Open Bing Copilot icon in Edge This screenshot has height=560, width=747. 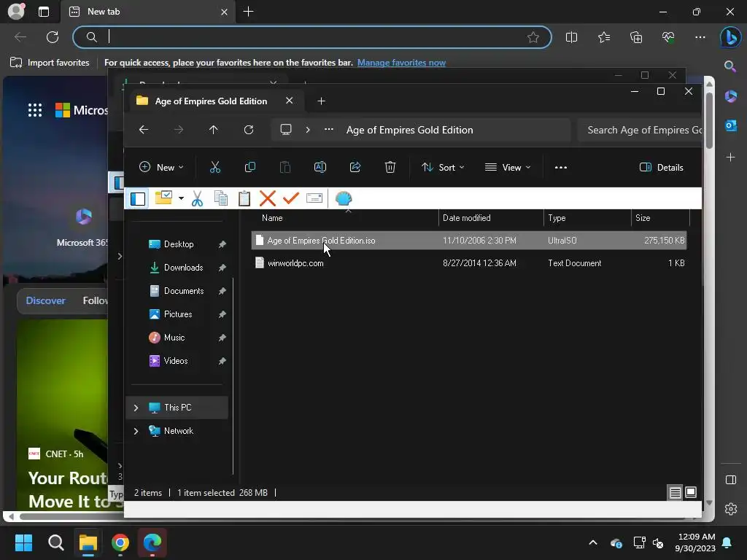click(730, 37)
